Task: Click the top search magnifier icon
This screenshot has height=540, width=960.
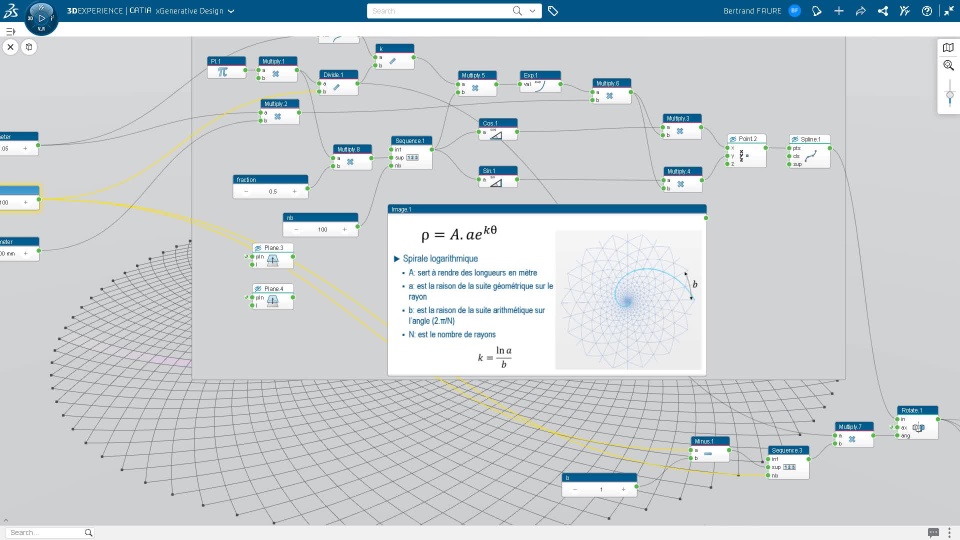Action: [x=517, y=11]
